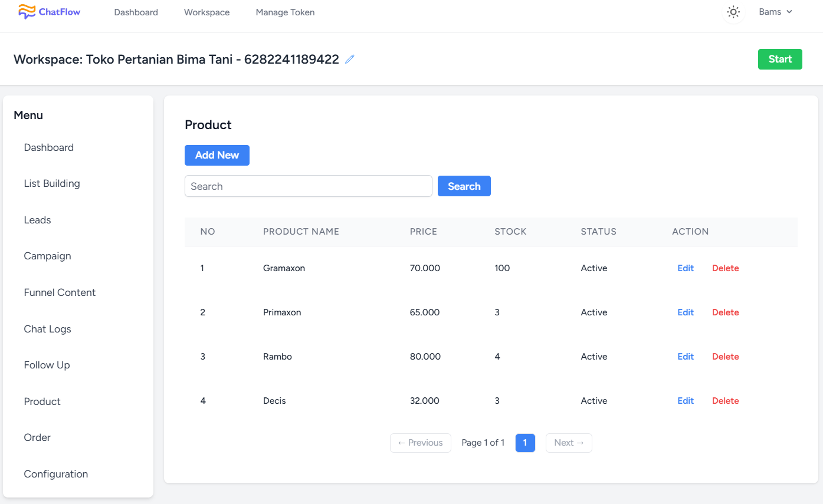Click the STOCK column header
This screenshot has width=823, height=504.
click(510, 232)
